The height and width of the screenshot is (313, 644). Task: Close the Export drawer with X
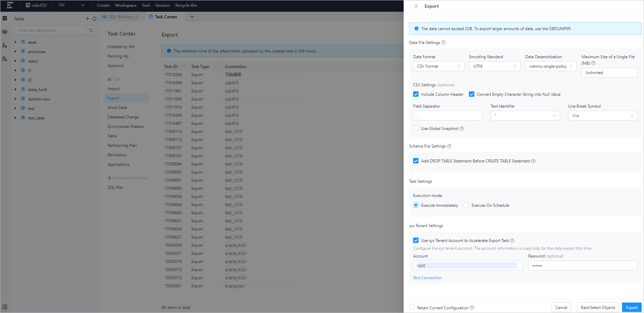pyautogui.click(x=416, y=6)
